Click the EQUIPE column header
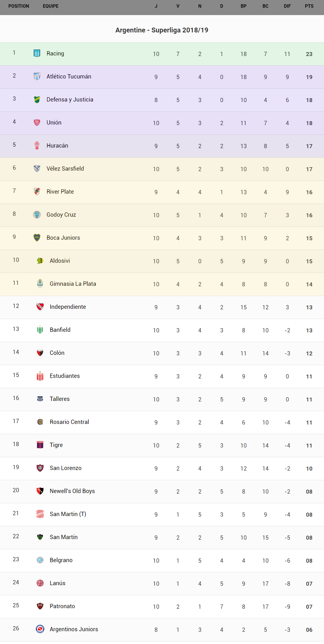This screenshot has width=324, height=644. (51, 6)
